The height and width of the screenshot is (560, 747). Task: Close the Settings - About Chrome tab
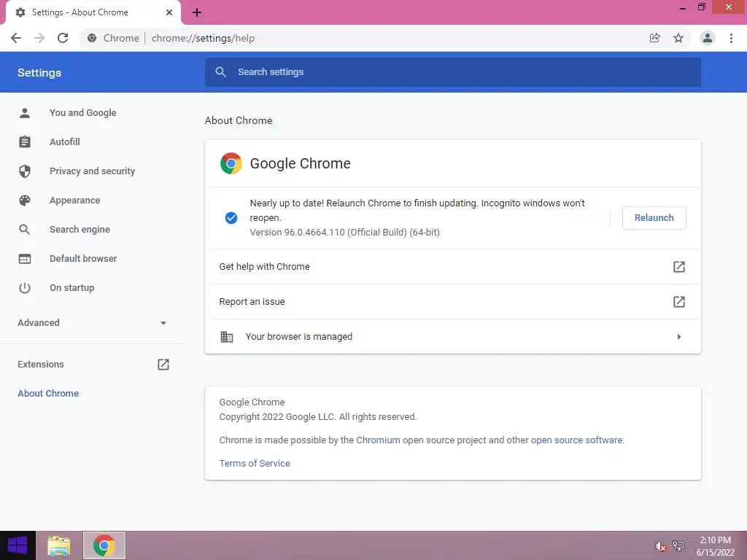click(169, 12)
